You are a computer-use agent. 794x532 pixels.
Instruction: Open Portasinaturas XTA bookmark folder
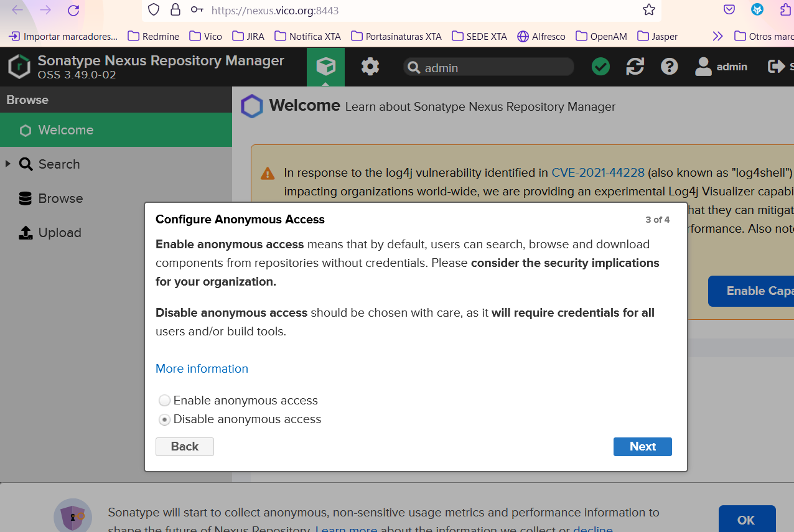396,36
